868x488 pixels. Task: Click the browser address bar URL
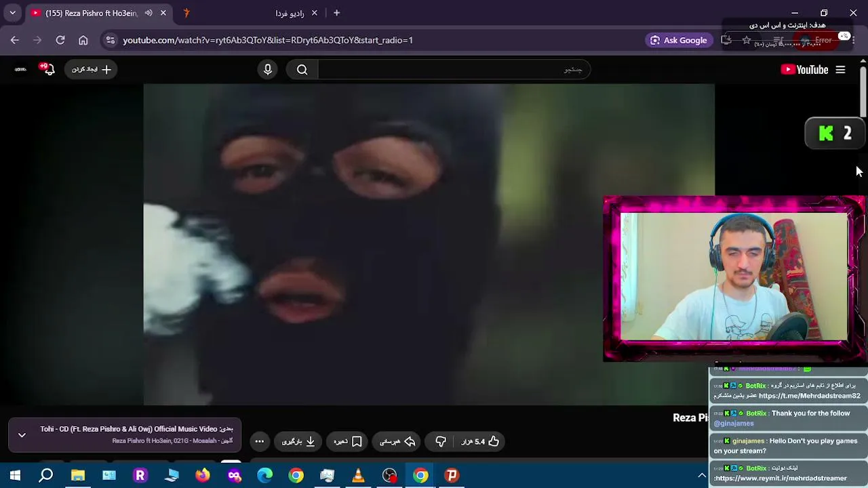coord(268,40)
